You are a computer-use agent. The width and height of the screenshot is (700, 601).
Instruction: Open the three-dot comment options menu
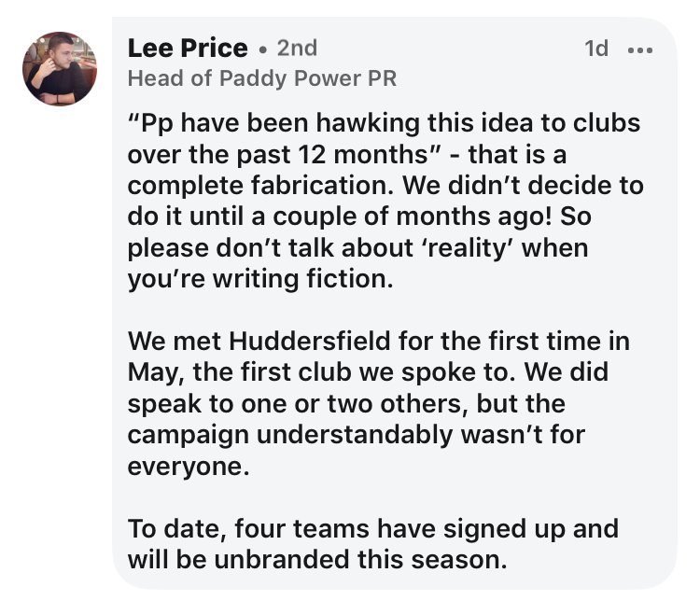pyautogui.click(x=640, y=49)
